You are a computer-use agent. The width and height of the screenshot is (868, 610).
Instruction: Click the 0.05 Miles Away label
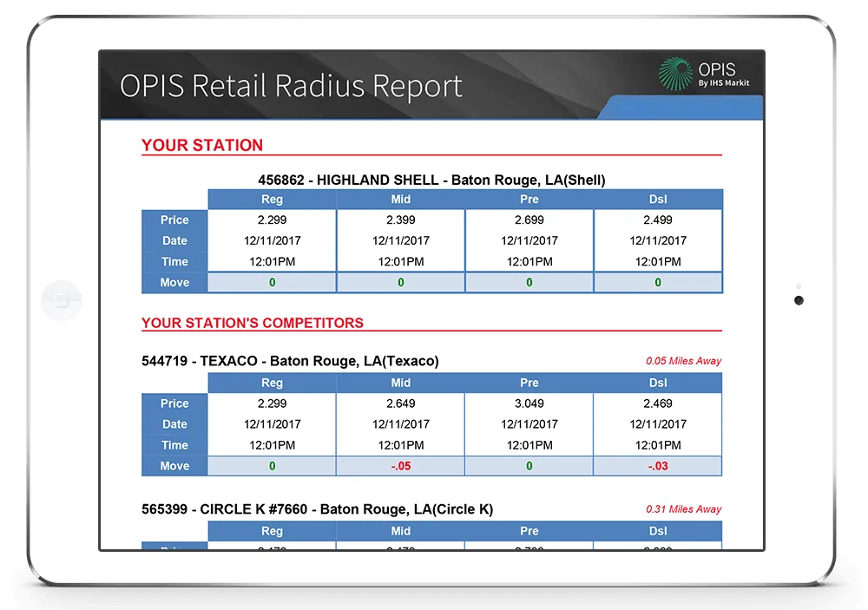684,361
